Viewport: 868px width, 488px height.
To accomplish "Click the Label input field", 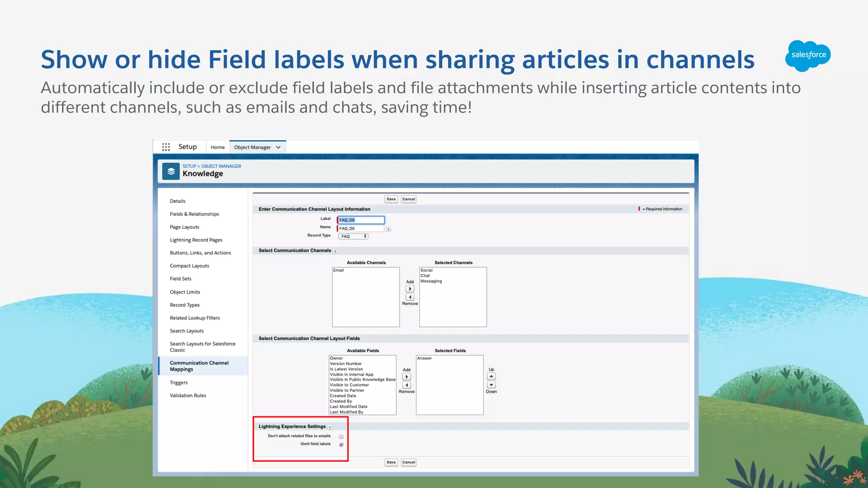I will point(361,220).
